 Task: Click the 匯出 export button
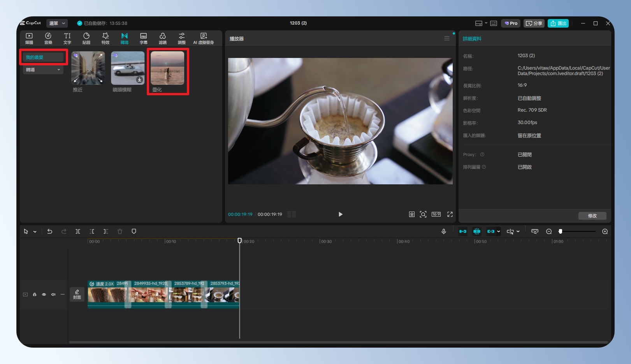pos(558,23)
